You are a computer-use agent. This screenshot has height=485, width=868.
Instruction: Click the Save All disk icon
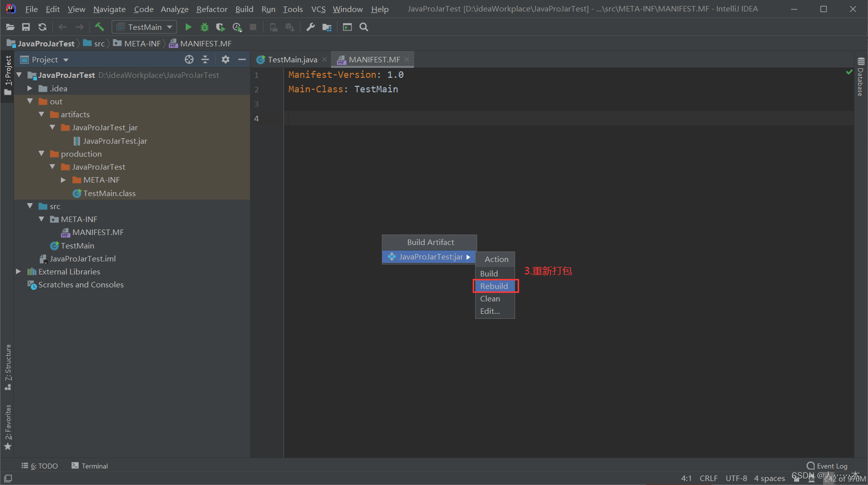tap(26, 27)
